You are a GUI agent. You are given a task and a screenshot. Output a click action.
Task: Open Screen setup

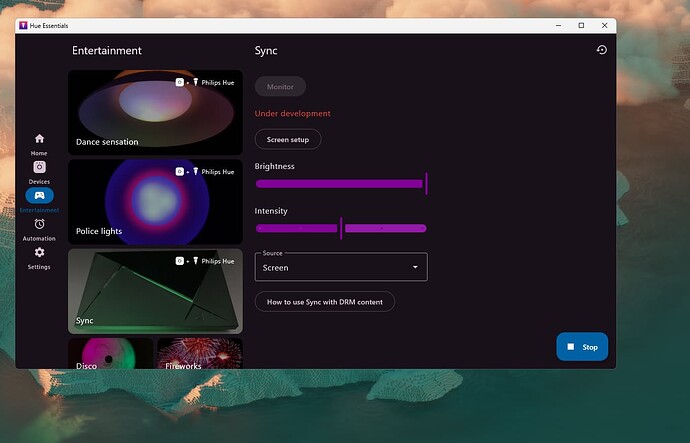288,139
